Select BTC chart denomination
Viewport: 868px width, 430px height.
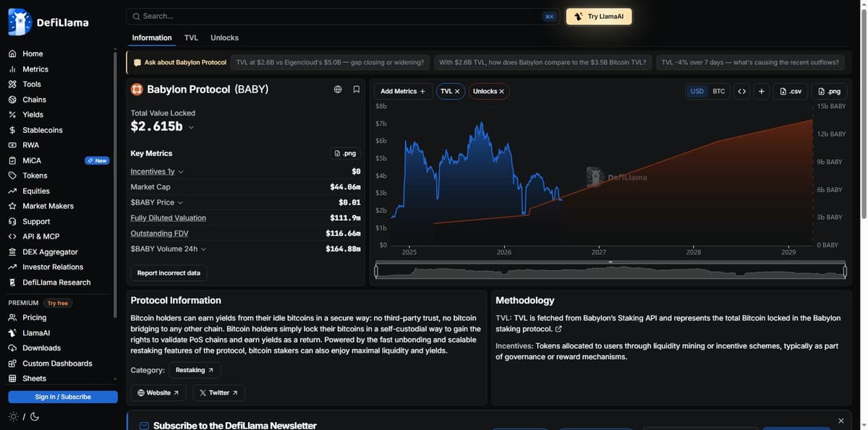tap(719, 91)
